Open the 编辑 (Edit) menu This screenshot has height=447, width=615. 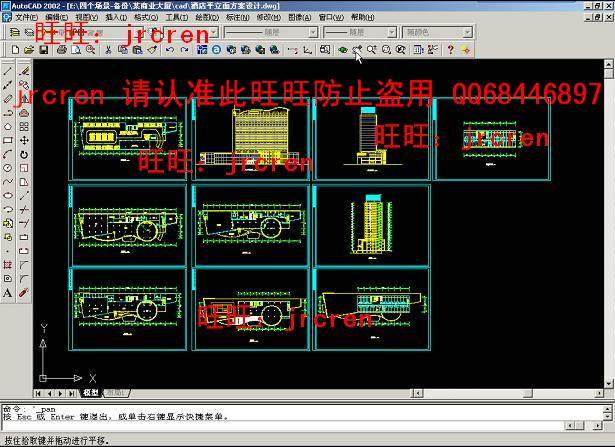56,17
